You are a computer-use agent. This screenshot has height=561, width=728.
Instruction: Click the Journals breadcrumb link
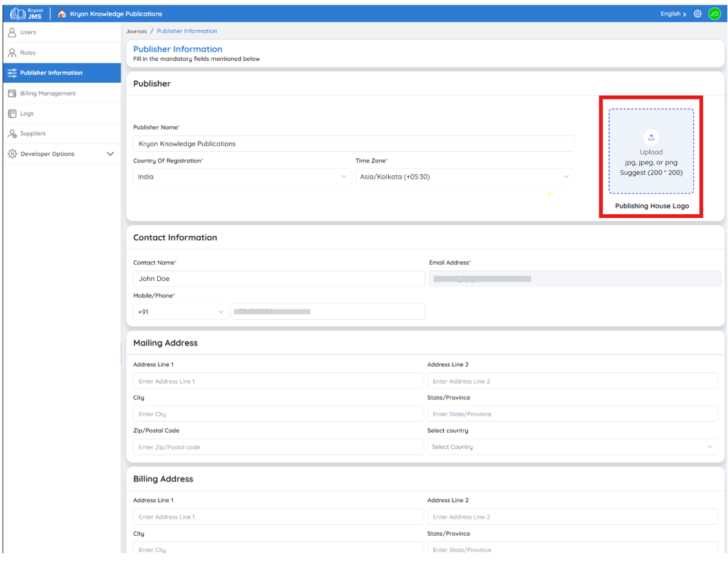click(x=136, y=31)
